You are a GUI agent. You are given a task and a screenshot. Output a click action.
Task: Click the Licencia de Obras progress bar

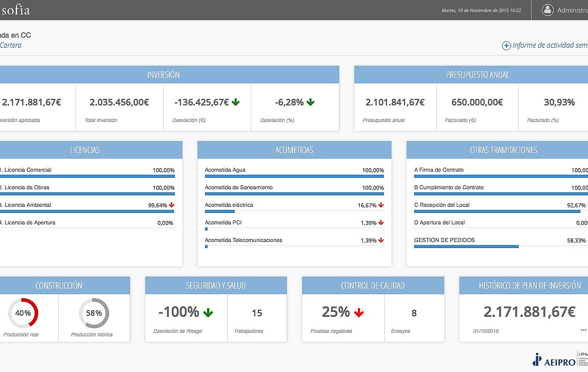[x=87, y=194]
